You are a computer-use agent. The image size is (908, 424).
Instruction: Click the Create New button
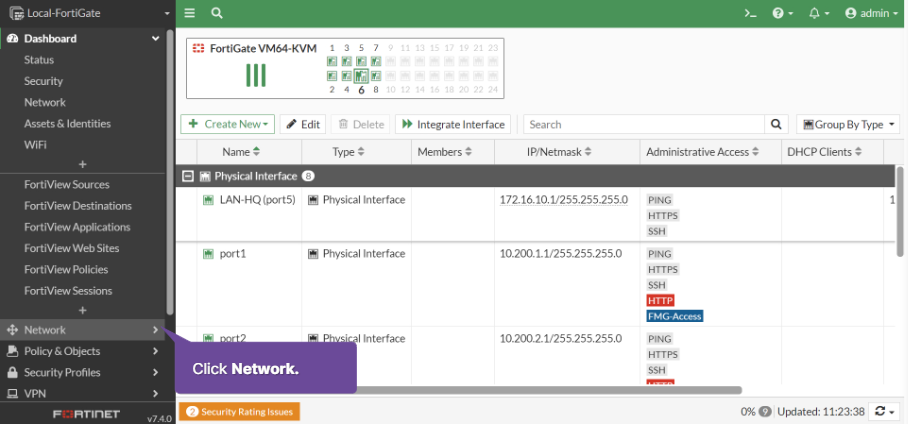click(x=228, y=124)
